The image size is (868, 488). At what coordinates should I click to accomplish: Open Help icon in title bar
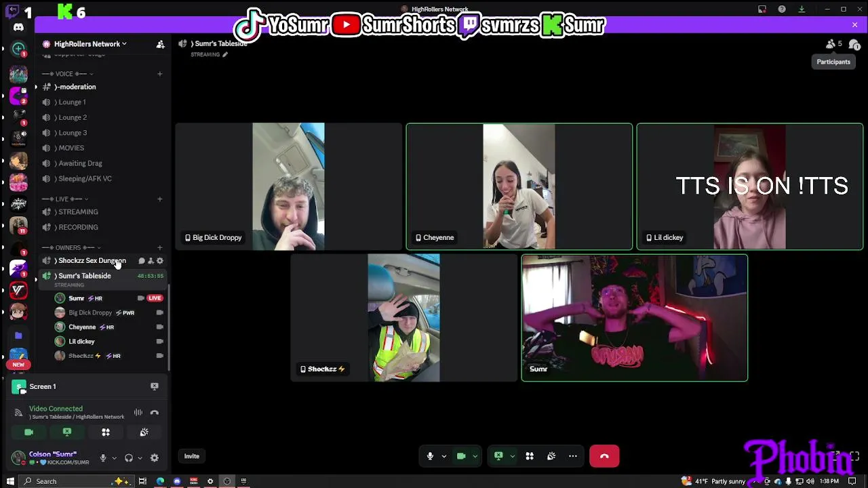click(782, 9)
